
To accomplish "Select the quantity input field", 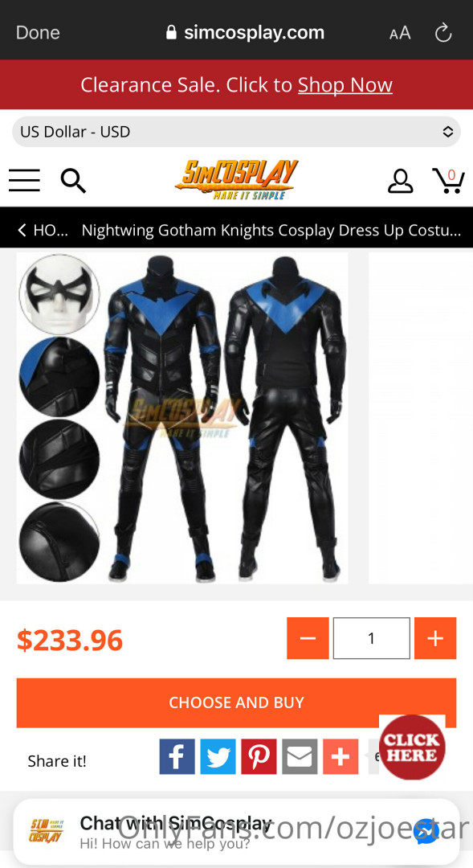I will (x=371, y=638).
